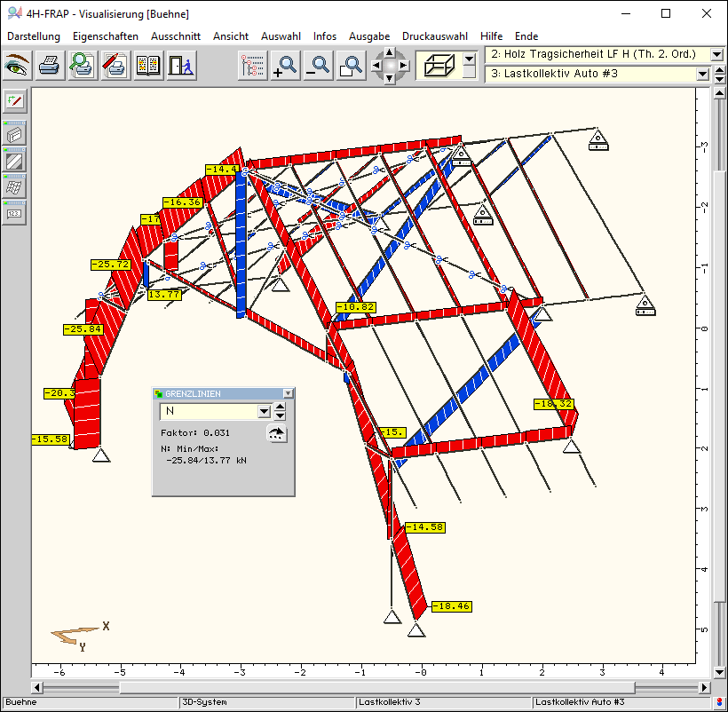Click the structure tree selection icon
This screenshot has width=728, height=712.
[x=253, y=66]
